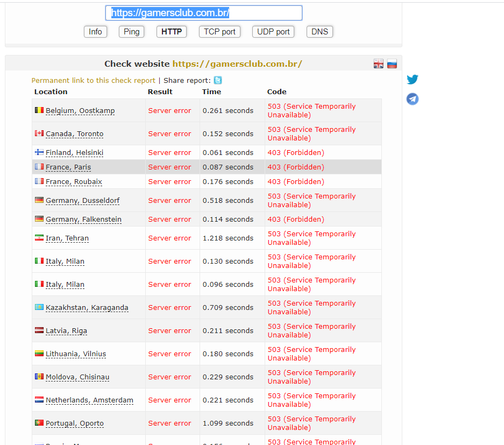The width and height of the screenshot is (504, 445).
Task: Click the TCP port button
Action: pos(219,32)
